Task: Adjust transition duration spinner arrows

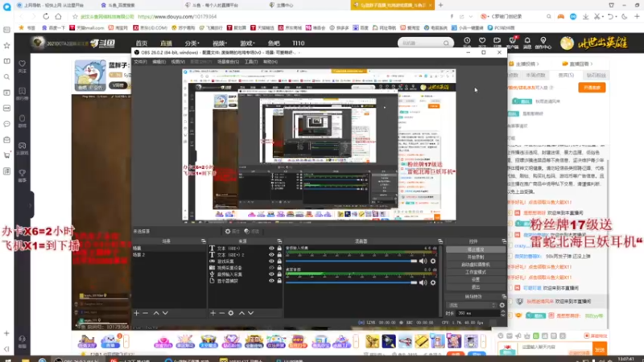Action: coord(503,313)
